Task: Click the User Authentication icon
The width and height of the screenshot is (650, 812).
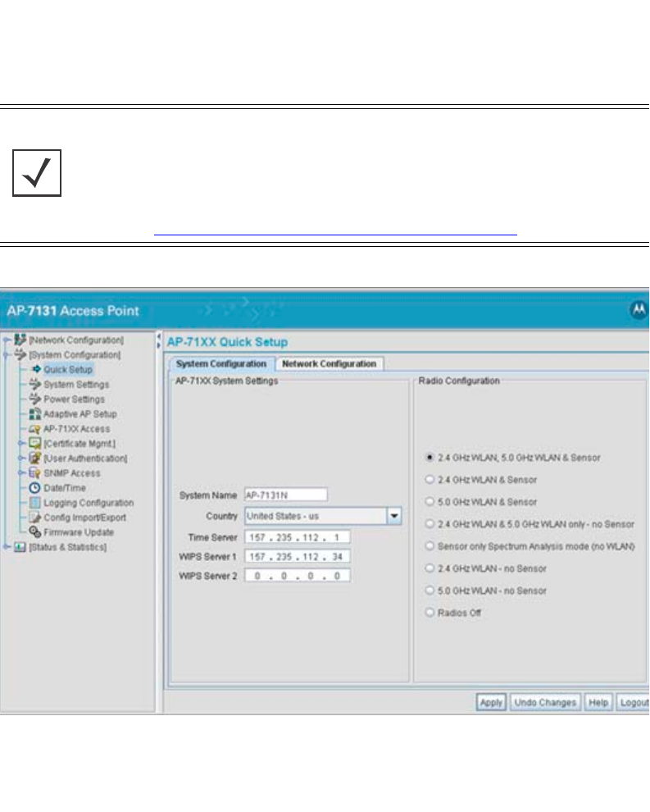Action: coord(34,458)
